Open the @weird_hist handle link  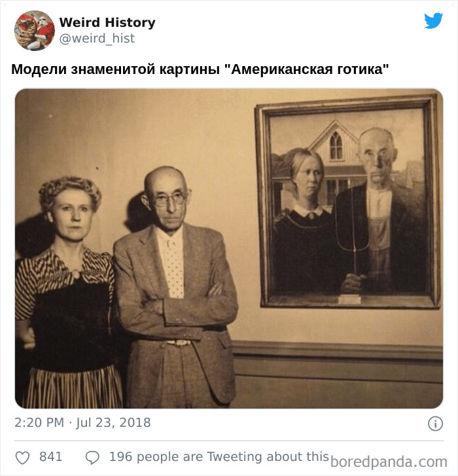tap(97, 39)
